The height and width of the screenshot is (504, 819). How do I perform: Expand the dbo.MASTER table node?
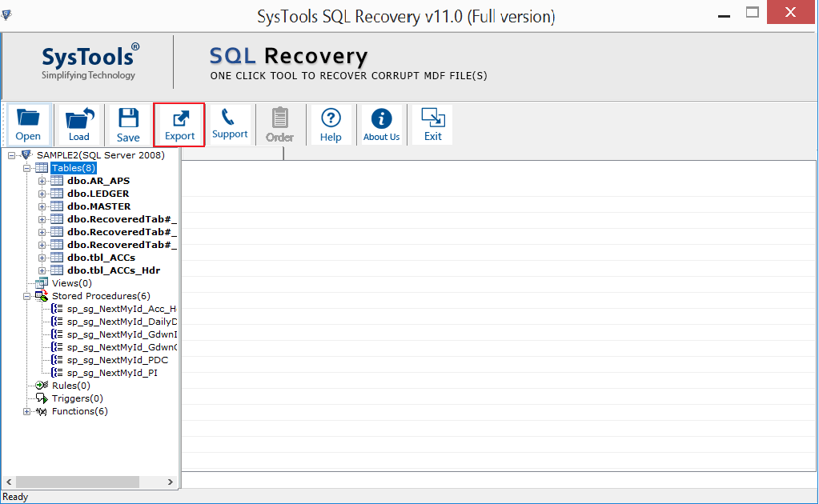(x=42, y=206)
